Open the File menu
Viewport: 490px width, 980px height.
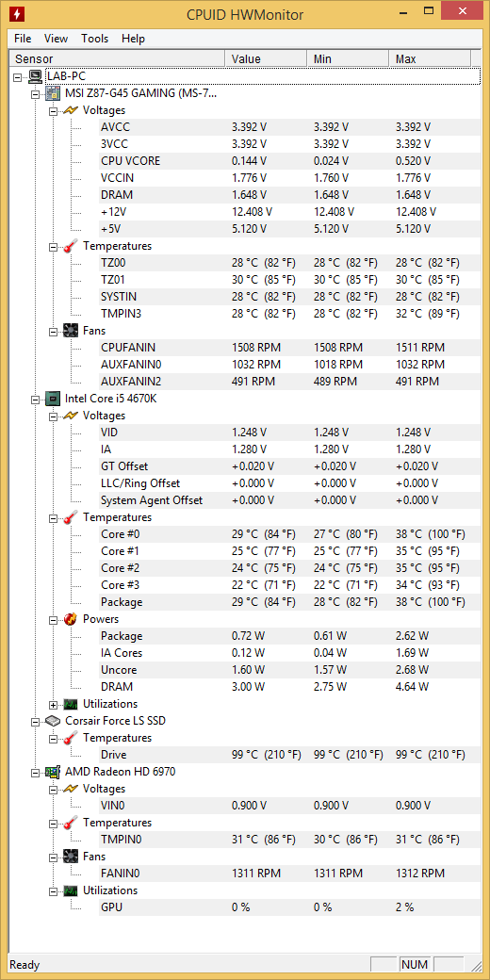23,38
